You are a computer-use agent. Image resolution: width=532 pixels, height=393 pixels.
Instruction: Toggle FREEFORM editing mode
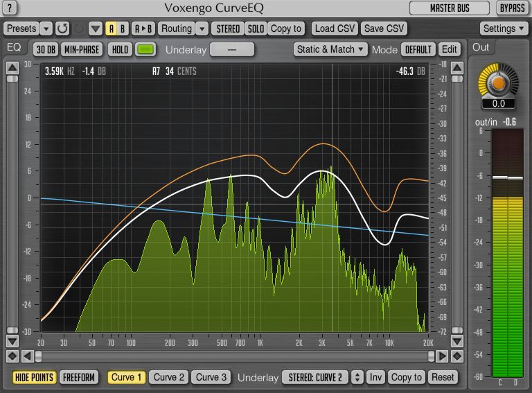coord(79,377)
